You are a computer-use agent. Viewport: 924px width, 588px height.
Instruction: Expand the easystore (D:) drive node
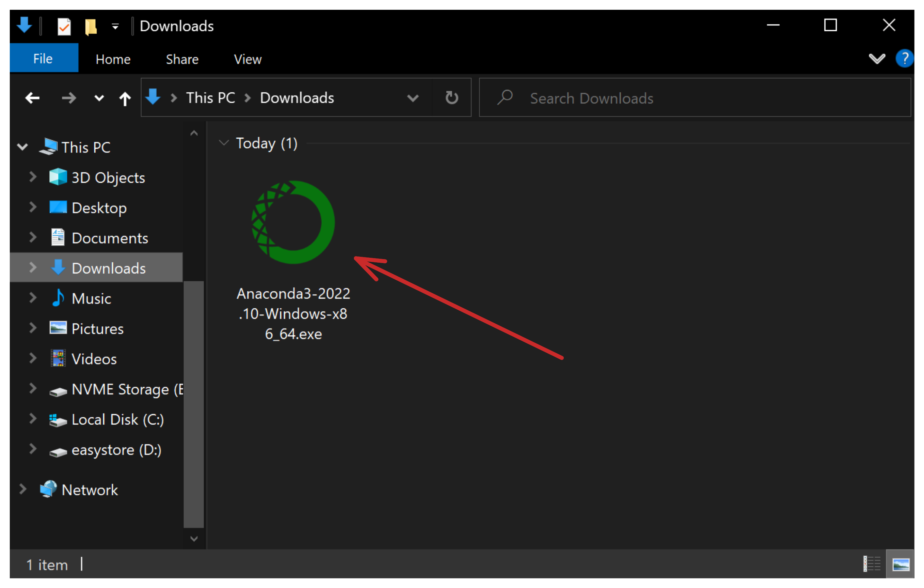pyautogui.click(x=33, y=449)
